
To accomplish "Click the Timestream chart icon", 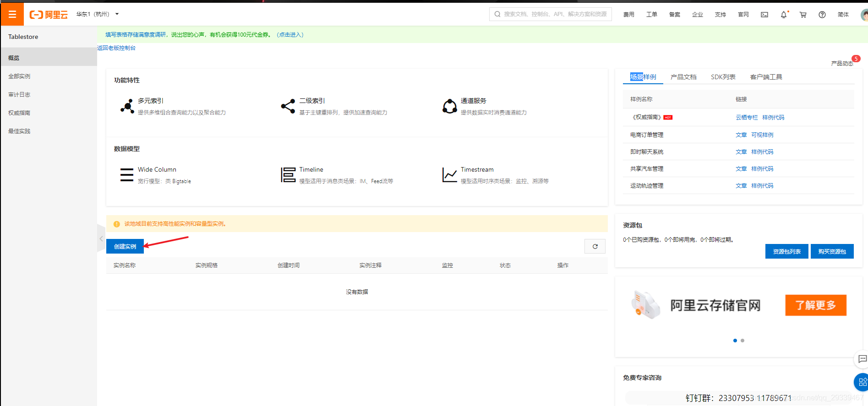I will pos(450,175).
